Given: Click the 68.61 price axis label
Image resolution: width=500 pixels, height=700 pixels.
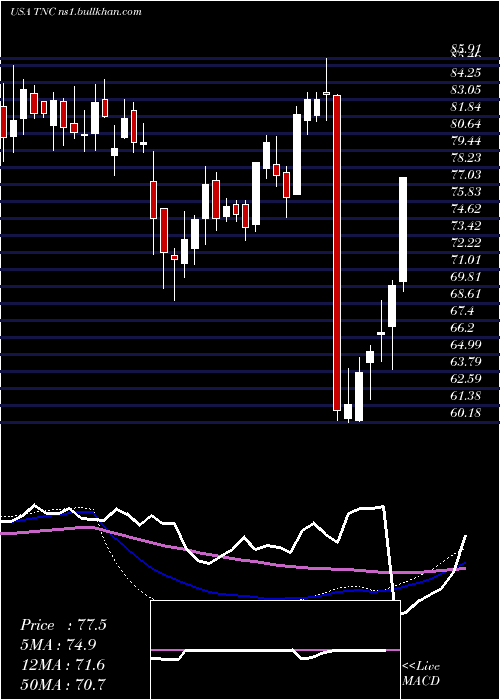Looking at the screenshot, I should tap(466, 293).
